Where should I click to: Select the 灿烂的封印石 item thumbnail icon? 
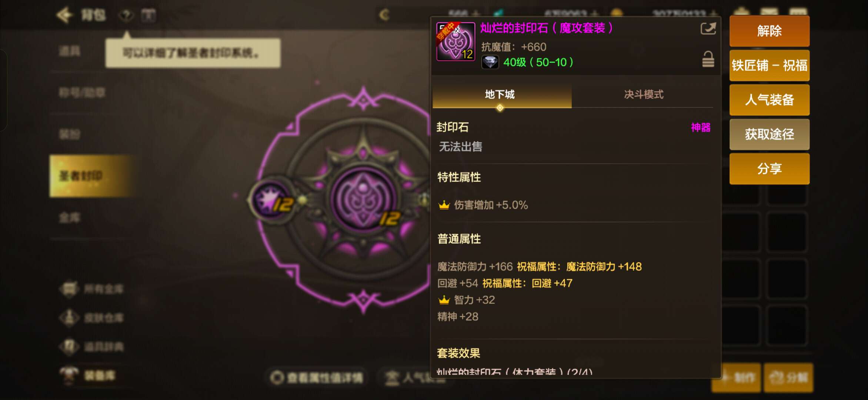(456, 41)
